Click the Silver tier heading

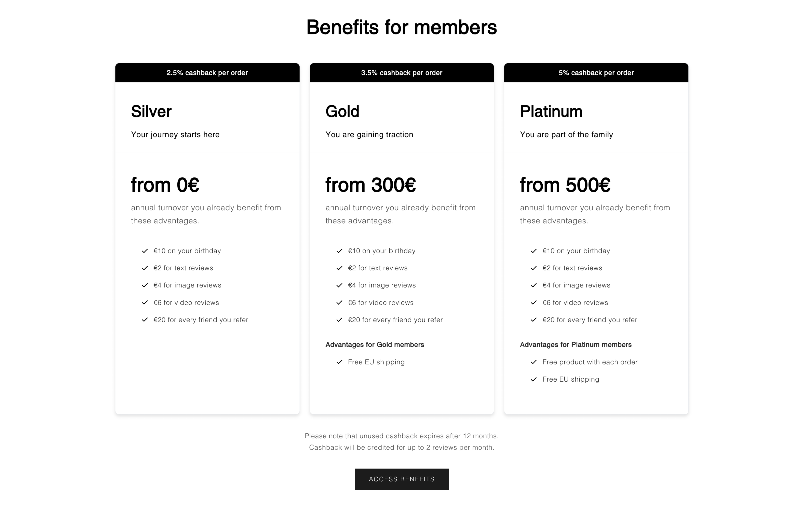pyautogui.click(x=151, y=112)
